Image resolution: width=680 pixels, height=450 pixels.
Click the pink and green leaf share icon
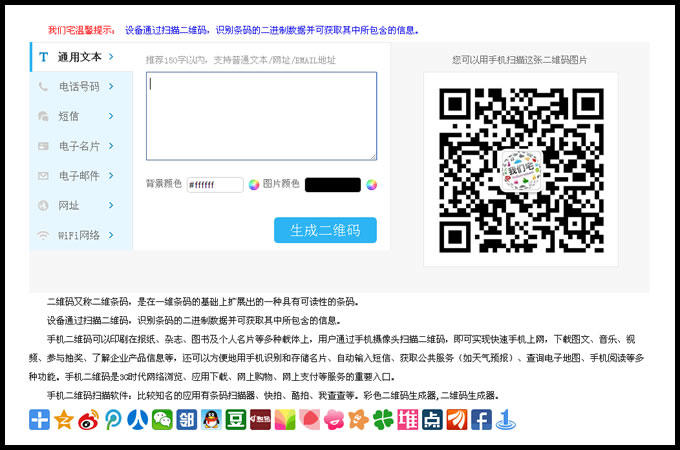click(x=285, y=420)
